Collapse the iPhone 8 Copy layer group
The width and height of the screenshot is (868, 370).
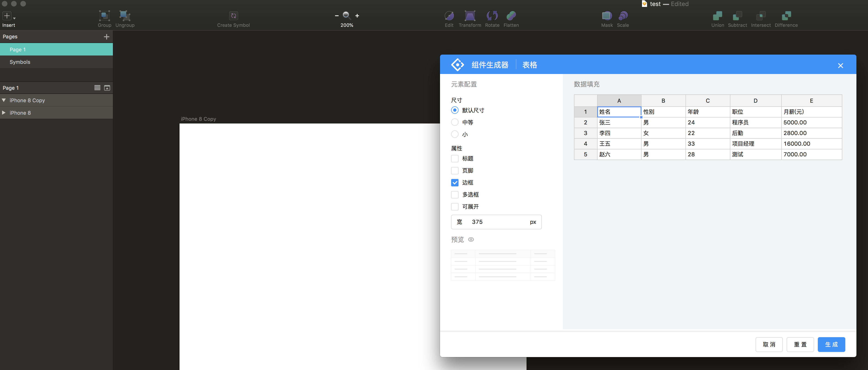tap(4, 100)
